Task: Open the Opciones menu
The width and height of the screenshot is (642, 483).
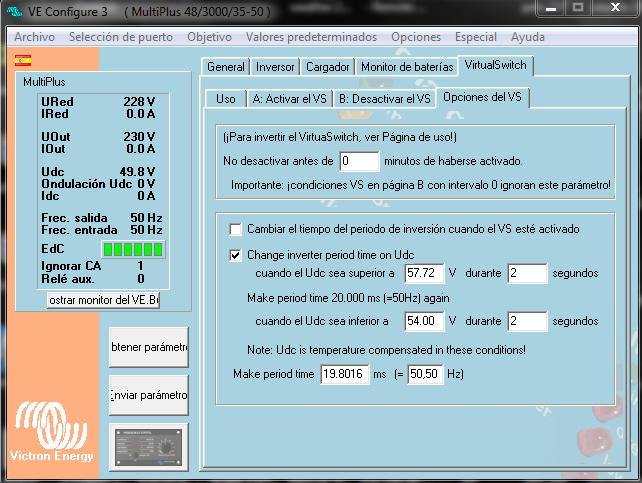Action: point(416,37)
